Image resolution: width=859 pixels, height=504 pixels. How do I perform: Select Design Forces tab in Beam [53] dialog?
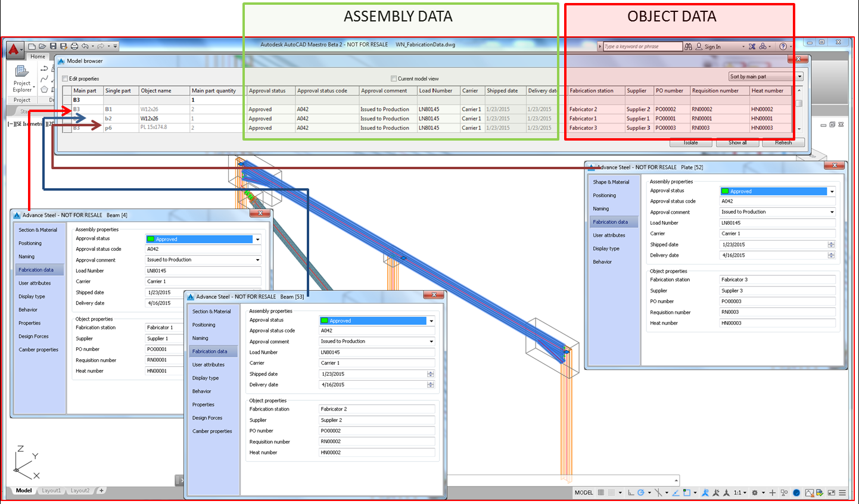207,418
